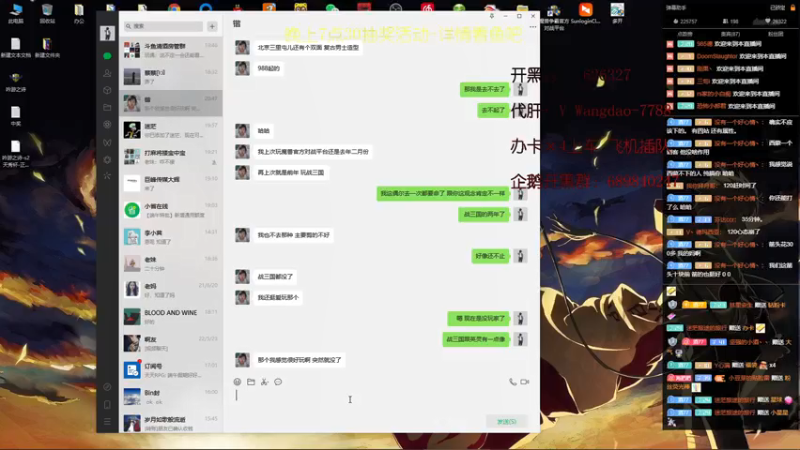Open emoji picker in chat toolbar
Viewport: 800px width, 450px height.
tap(237, 382)
